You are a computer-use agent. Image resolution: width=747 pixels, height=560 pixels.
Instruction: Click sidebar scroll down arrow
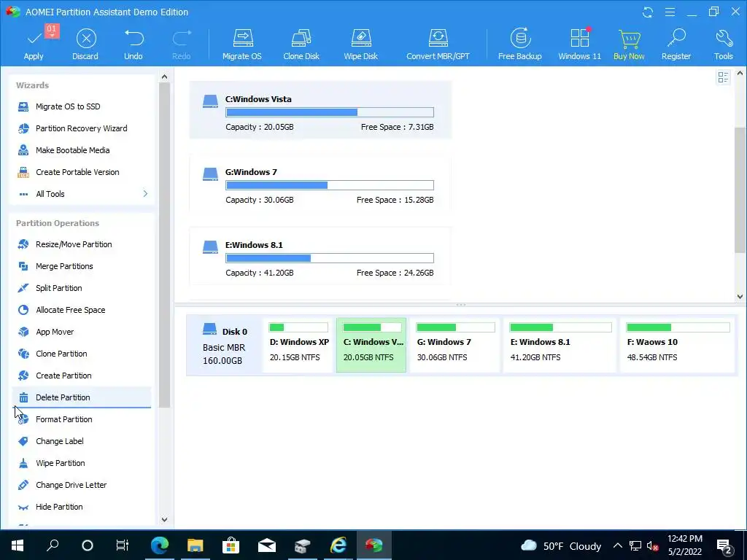[164, 519]
